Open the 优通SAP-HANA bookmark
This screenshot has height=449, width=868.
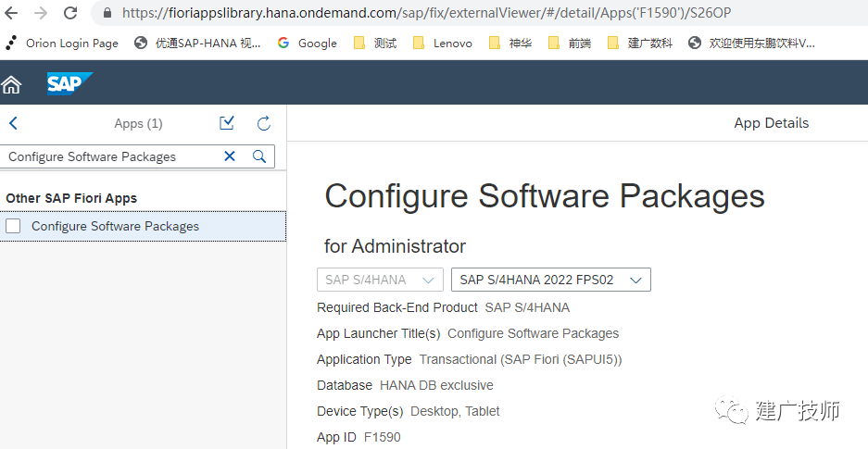coord(197,44)
